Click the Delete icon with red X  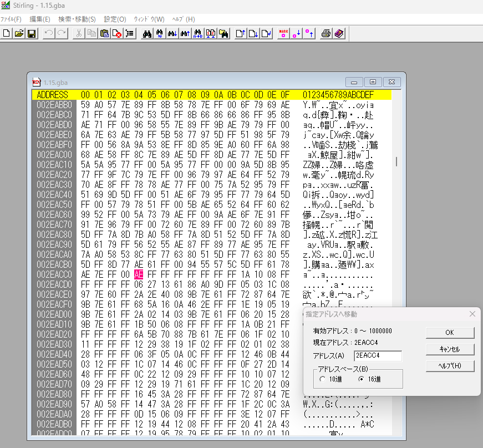[x=117, y=33]
